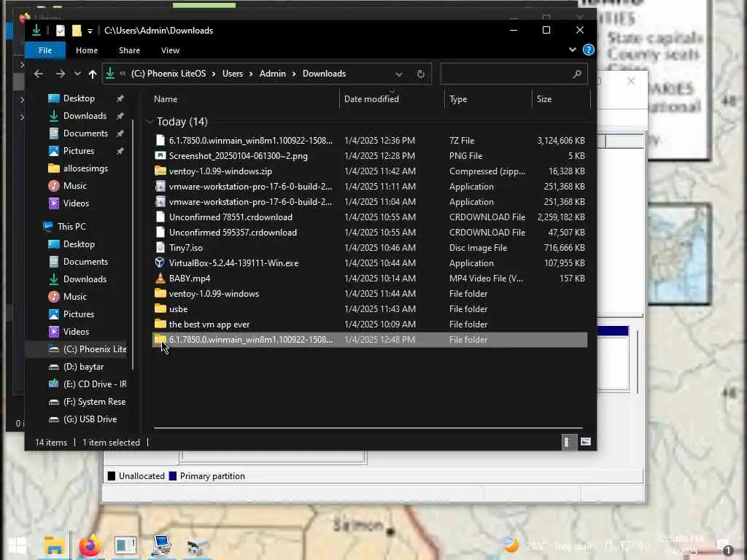Expand the address bar history dropdown
This screenshot has height=560, width=747.
coord(399,74)
